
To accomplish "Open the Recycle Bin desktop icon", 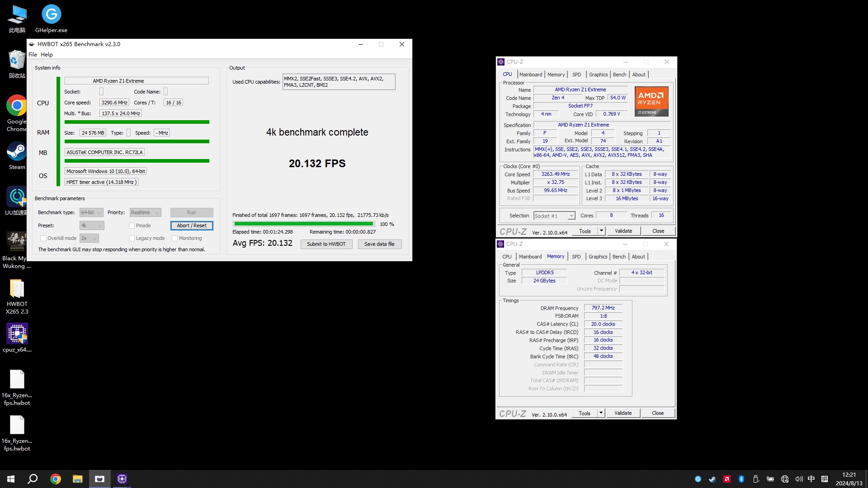I will 17,64.
